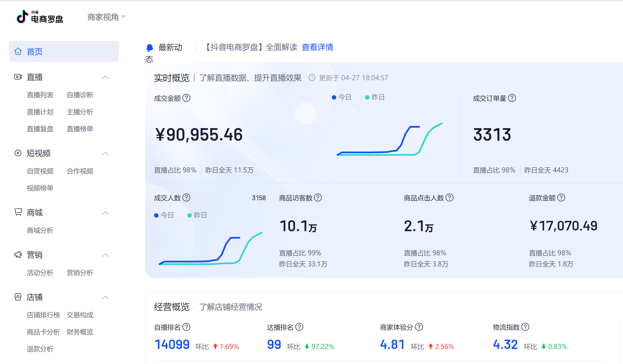The image size is (623, 364).
Task: Click help icon next to 自播排名
Action: (186, 327)
